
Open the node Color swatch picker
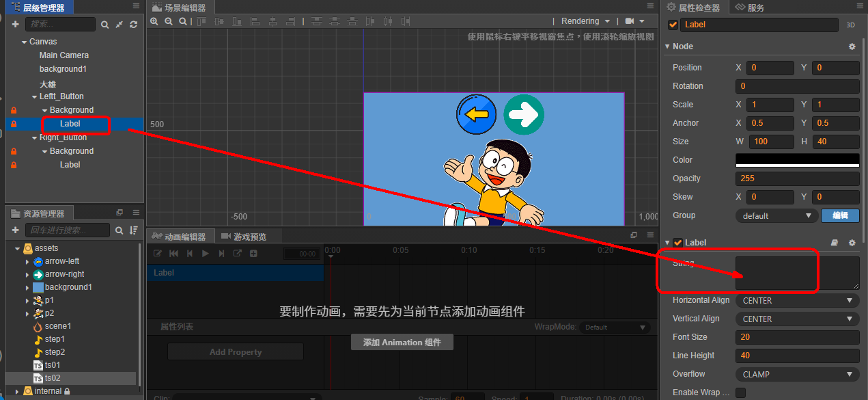[797, 160]
